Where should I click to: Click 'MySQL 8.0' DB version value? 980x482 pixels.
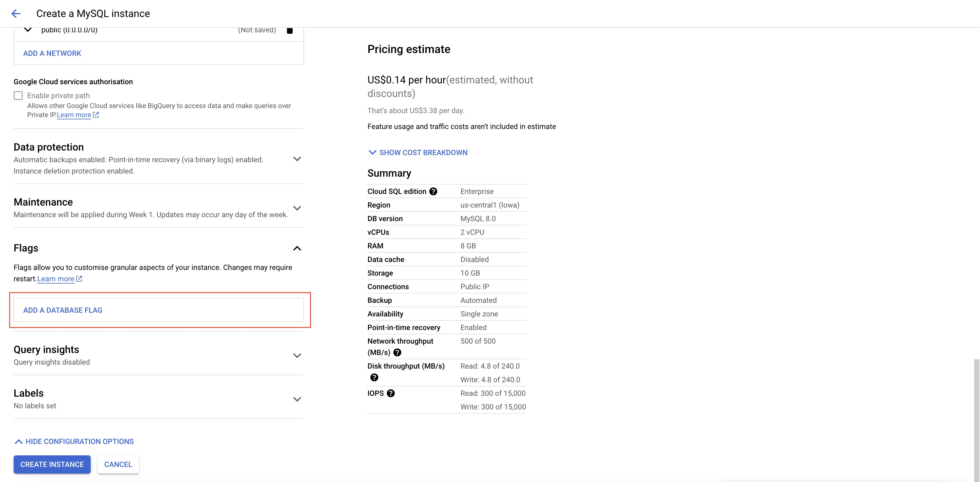click(x=478, y=219)
